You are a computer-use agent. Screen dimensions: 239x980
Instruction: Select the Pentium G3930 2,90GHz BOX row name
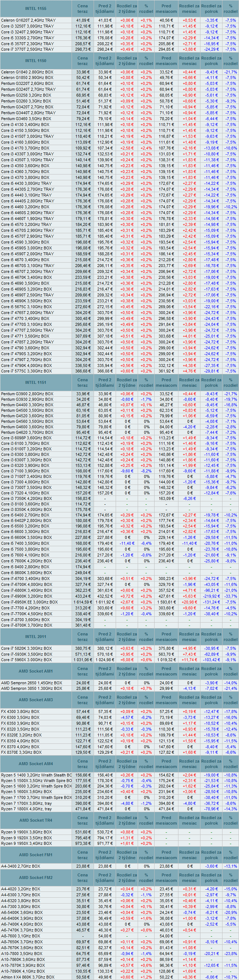click(x=27, y=400)
